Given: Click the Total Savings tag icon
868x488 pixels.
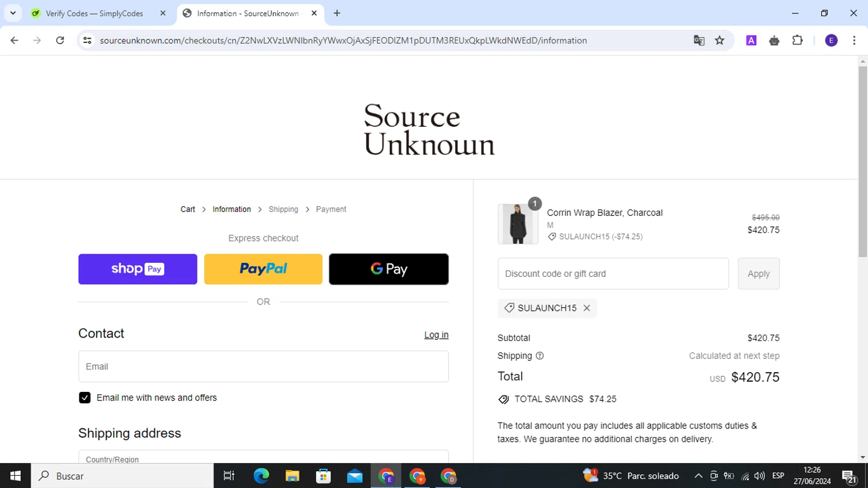Looking at the screenshot, I should 503,399.
